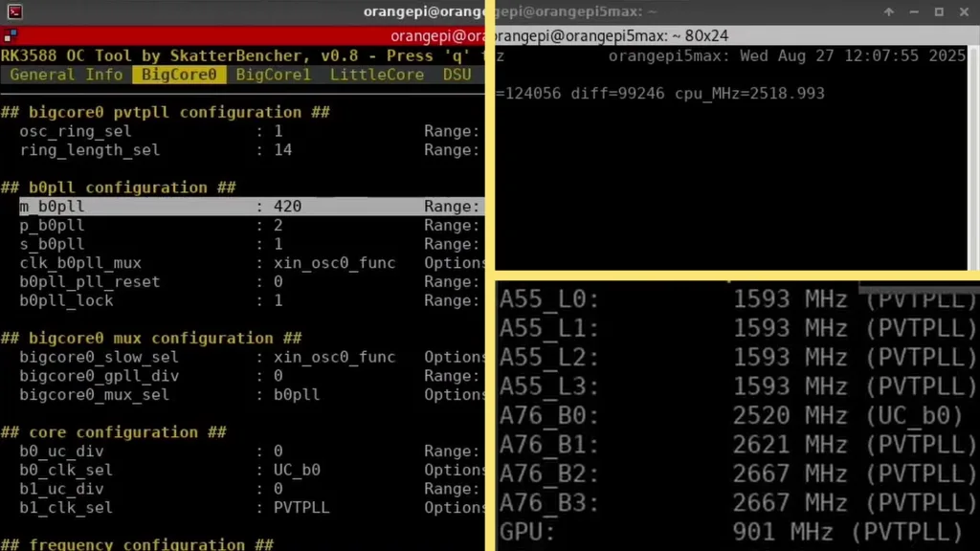Toggle the b0pll_pll_reset value
The height and width of the screenshot is (551, 980).
[278, 282]
